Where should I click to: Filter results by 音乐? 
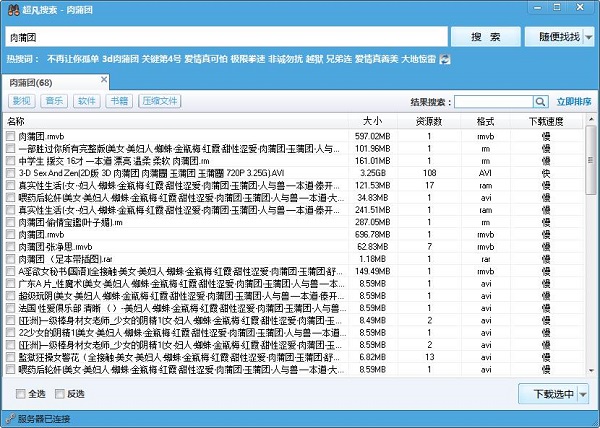(x=54, y=101)
